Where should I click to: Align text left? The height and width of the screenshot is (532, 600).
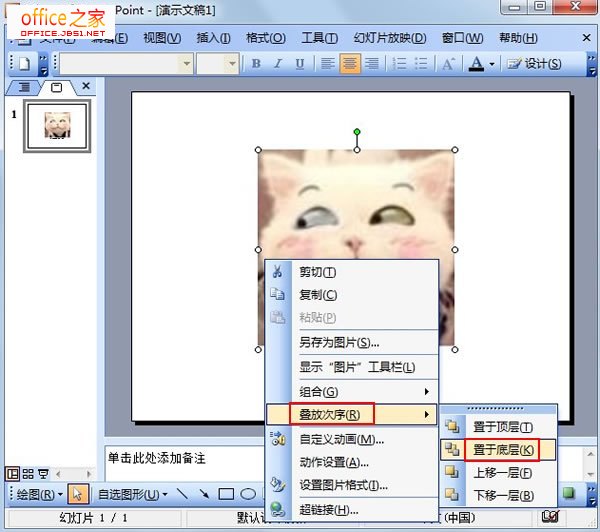click(x=328, y=64)
